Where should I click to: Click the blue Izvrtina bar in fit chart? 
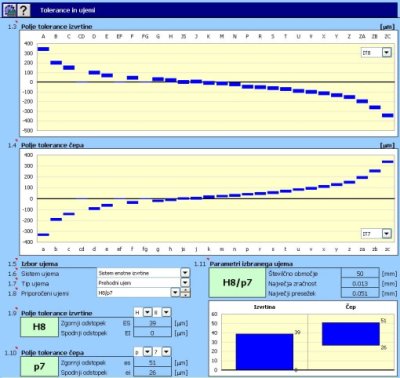tap(264, 351)
